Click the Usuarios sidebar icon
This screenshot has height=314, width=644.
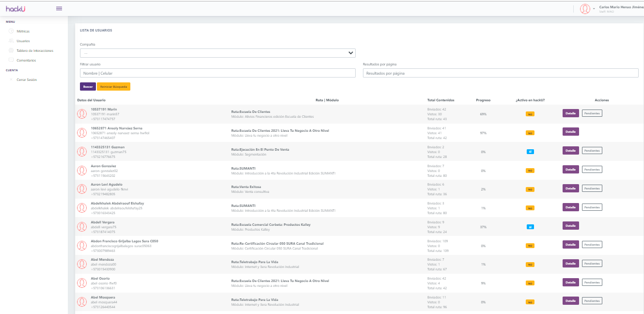click(x=11, y=41)
